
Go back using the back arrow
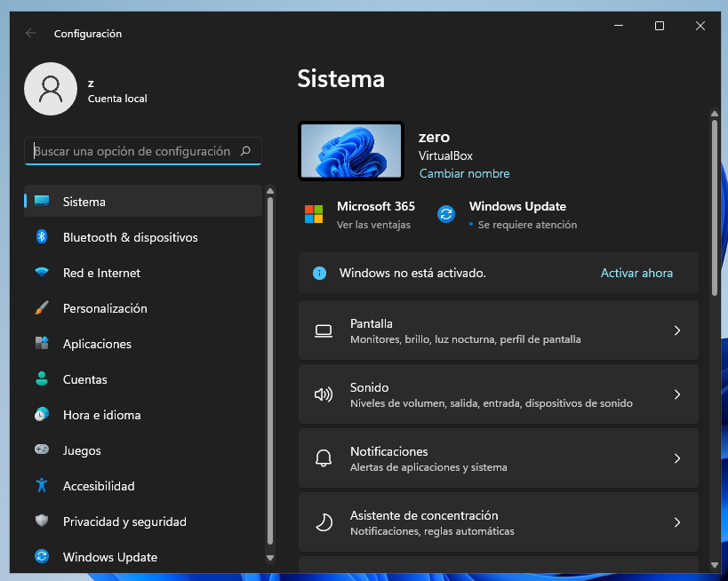pyautogui.click(x=30, y=33)
